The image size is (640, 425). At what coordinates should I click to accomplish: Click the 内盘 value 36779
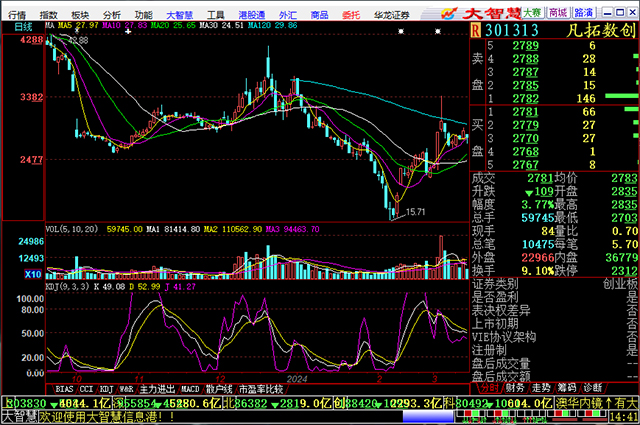(x=621, y=258)
